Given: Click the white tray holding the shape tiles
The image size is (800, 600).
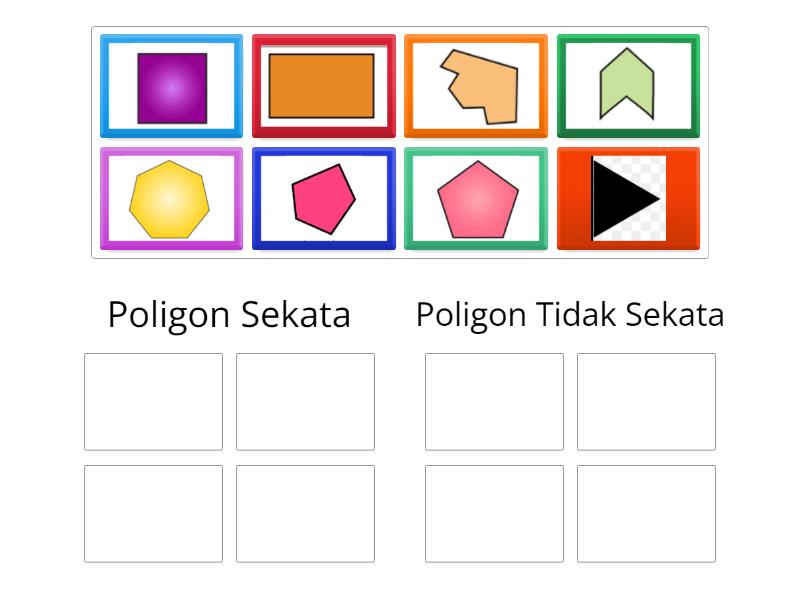Looking at the screenshot, I should (x=400, y=143).
